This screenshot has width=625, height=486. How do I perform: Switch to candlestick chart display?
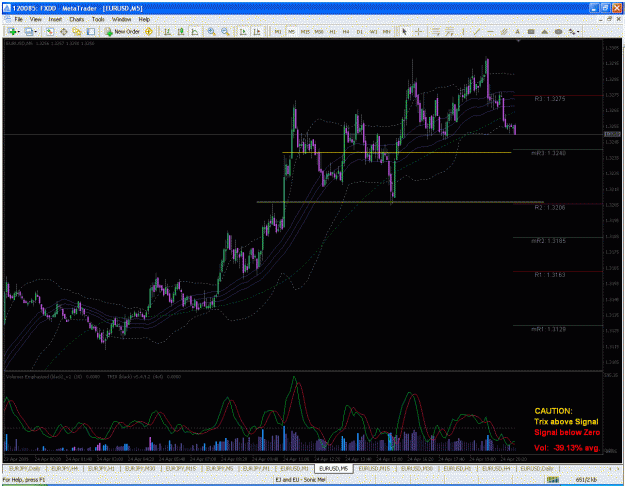[x=181, y=31]
